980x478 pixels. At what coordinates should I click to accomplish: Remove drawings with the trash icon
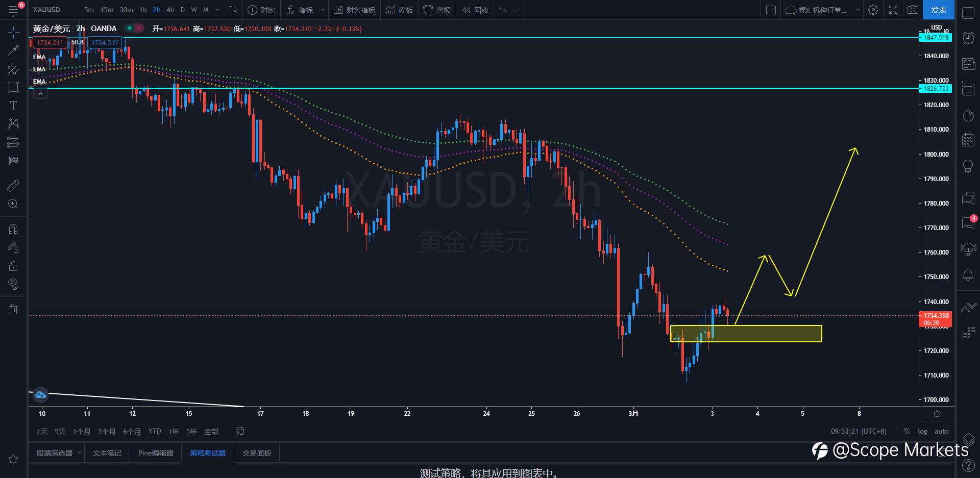coord(13,309)
